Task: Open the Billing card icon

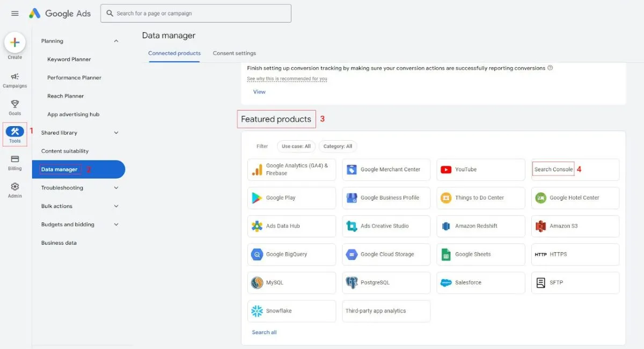Action: (x=15, y=159)
